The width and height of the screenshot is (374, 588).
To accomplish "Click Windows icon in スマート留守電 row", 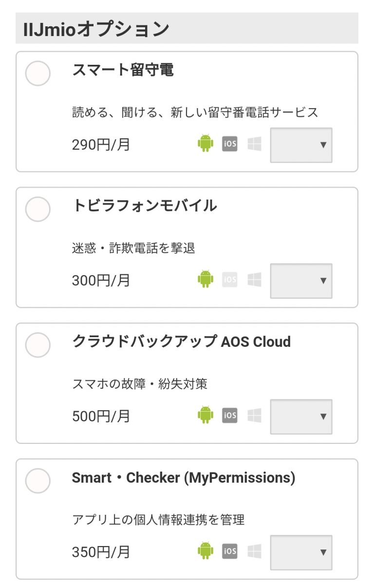I will pos(254,144).
